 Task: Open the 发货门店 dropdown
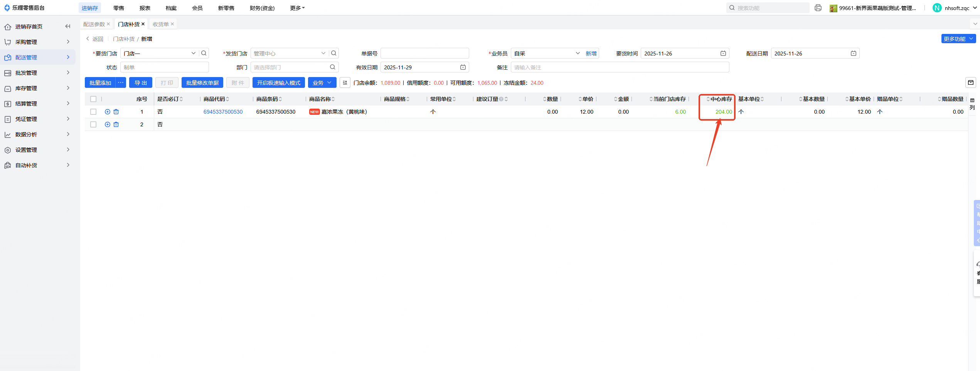coord(323,53)
